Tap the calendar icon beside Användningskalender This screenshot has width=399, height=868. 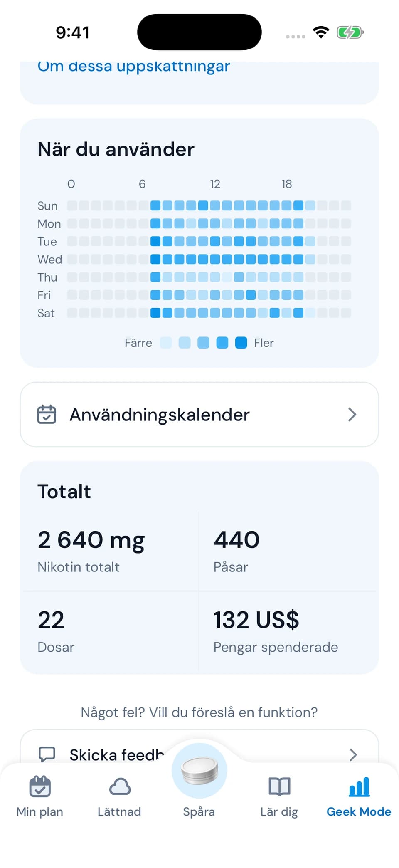pos(47,414)
